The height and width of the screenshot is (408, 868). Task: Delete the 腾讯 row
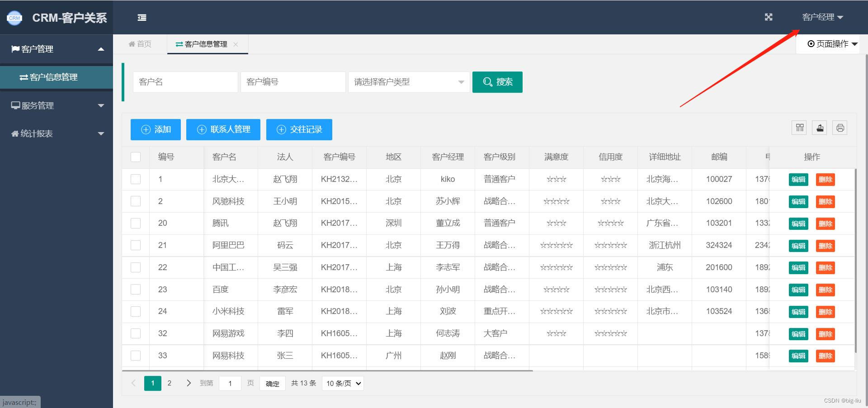826,224
